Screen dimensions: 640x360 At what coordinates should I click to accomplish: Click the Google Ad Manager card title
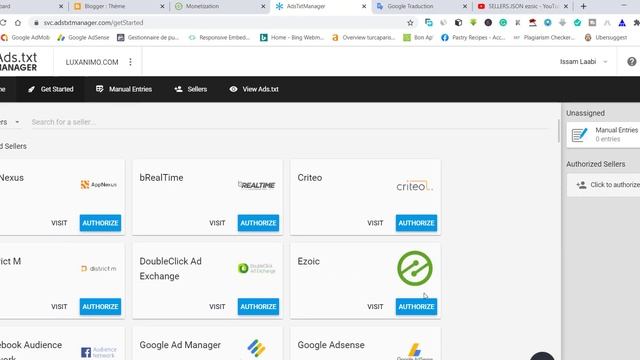[x=180, y=345]
